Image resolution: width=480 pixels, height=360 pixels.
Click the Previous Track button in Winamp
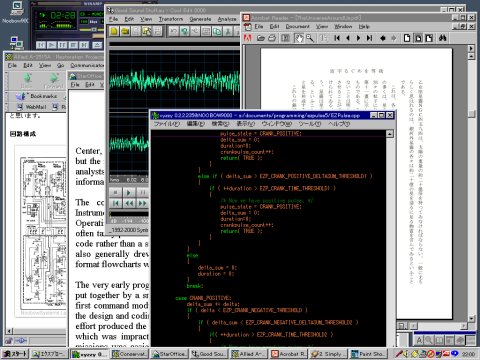[x=41, y=45]
